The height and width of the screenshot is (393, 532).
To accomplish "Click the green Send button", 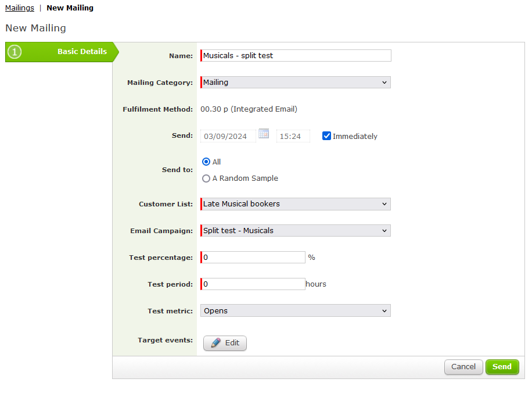I will [502, 367].
